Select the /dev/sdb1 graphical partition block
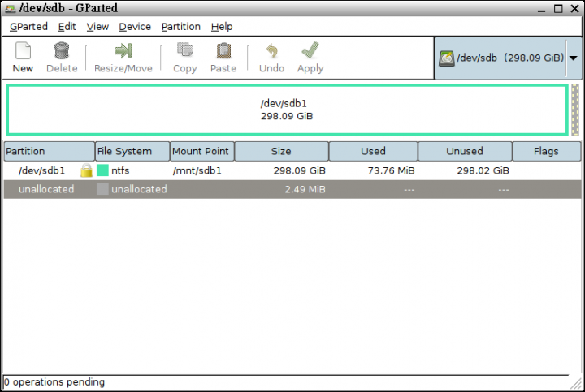 [288, 110]
